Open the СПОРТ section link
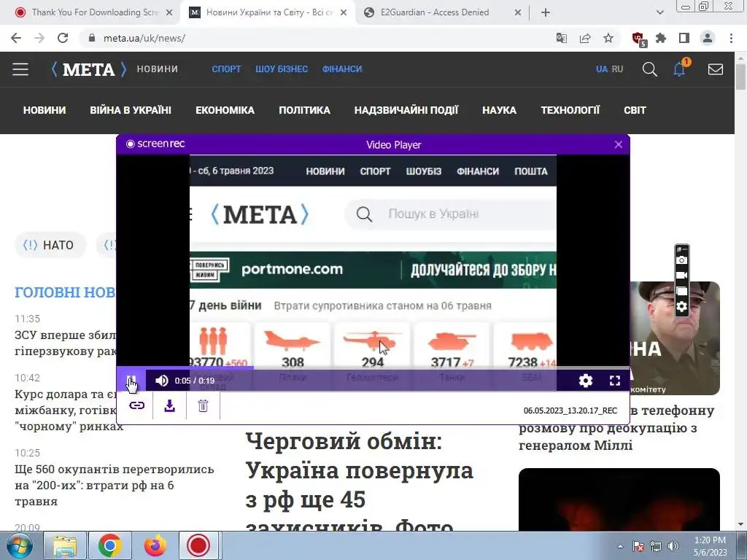747x560 pixels. click(x=226, y=69)
